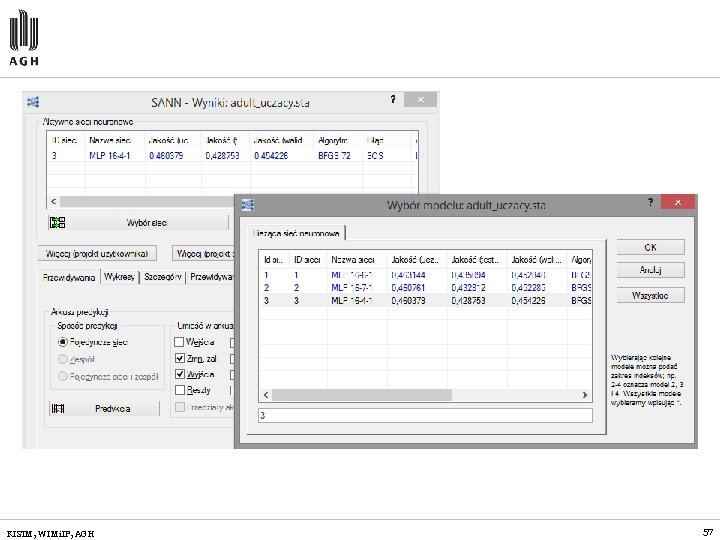Screen dimensions: 720x540
Task: Click the Jakość (test.. column header in model dialog
Action: pos(475,260)
